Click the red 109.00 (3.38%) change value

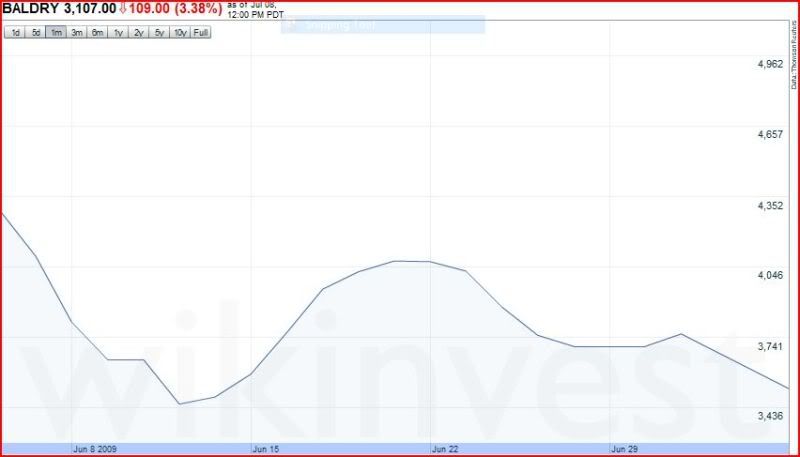coord(176,9)
